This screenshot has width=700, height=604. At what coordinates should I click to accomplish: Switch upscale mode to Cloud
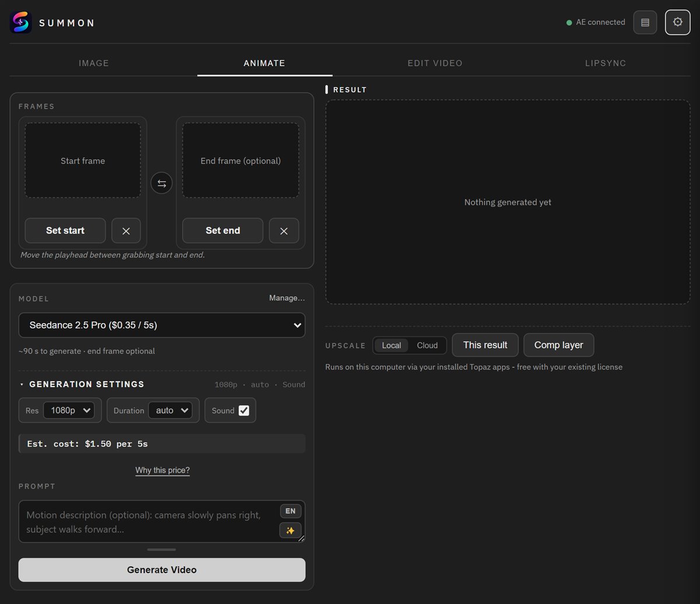(x=427, y=346)
